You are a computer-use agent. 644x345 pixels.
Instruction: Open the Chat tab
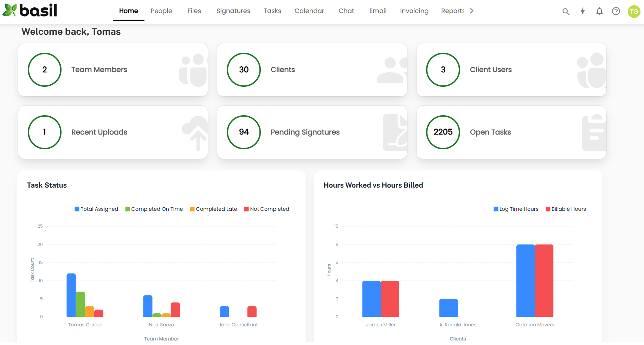pos(346,11)
